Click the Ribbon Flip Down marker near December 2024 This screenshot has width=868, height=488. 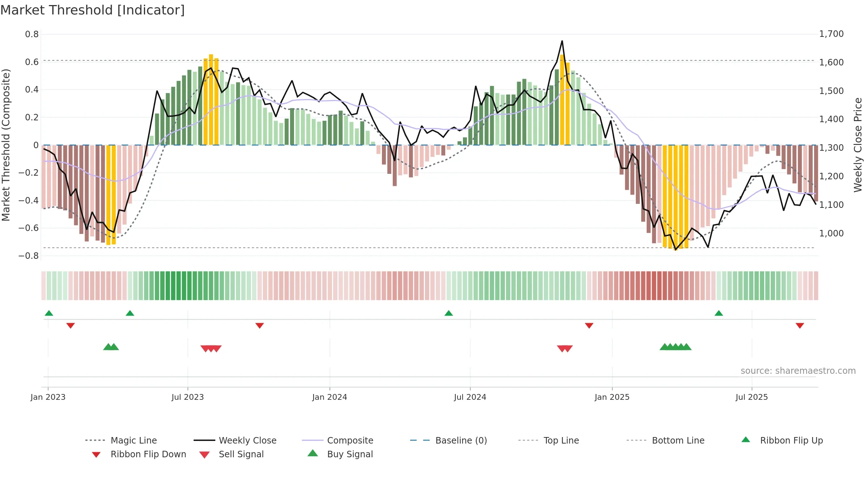pyautogui.click(x=589, y=326)
